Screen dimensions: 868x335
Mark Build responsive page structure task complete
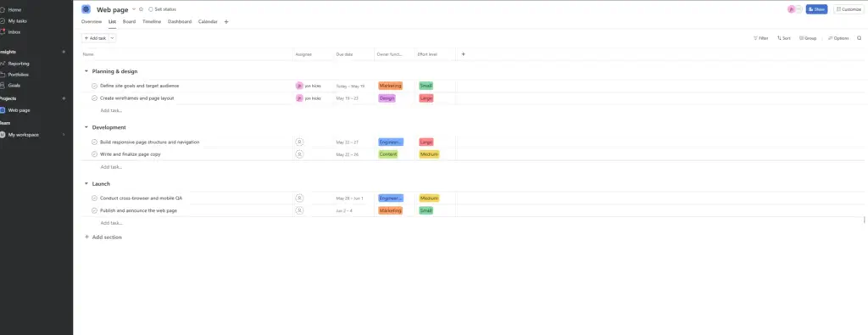tap(94, 142)
